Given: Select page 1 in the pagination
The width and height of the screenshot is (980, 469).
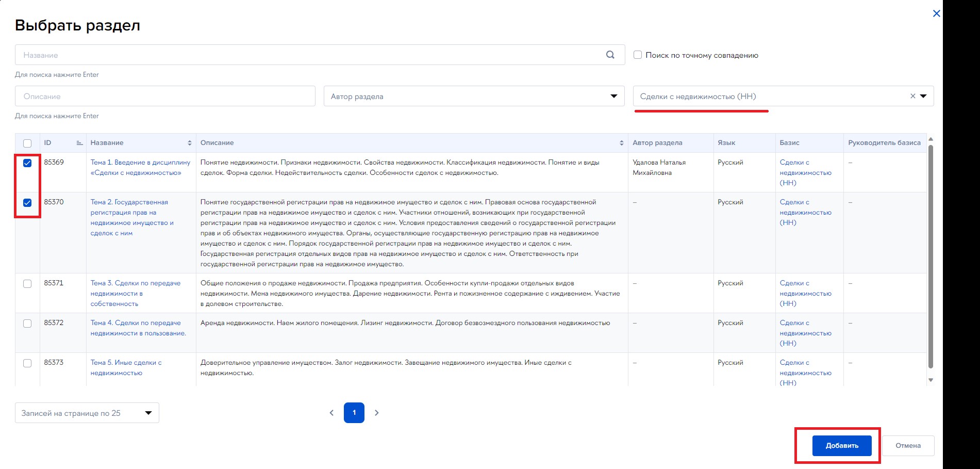Looking at the screenshot, I should coord(354,413).
